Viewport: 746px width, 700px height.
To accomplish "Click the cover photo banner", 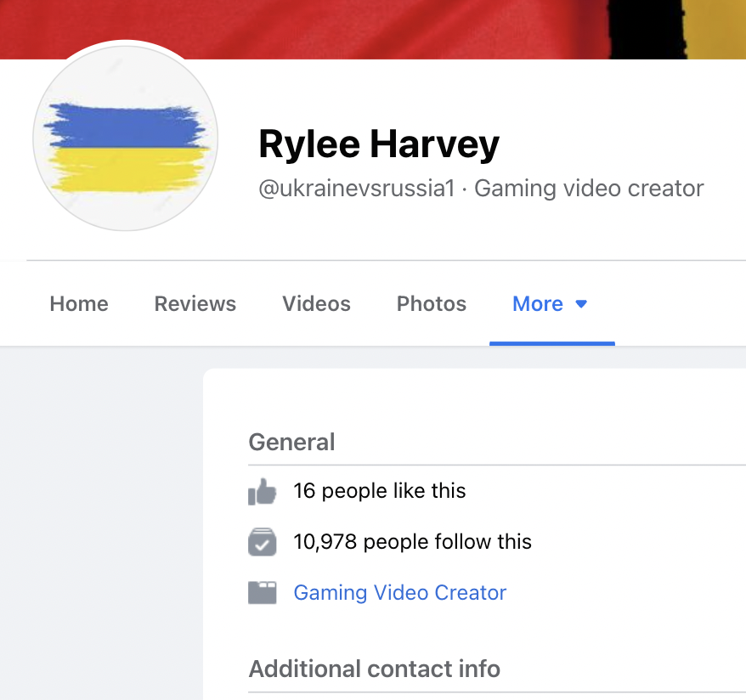I will tap(373, 30).
